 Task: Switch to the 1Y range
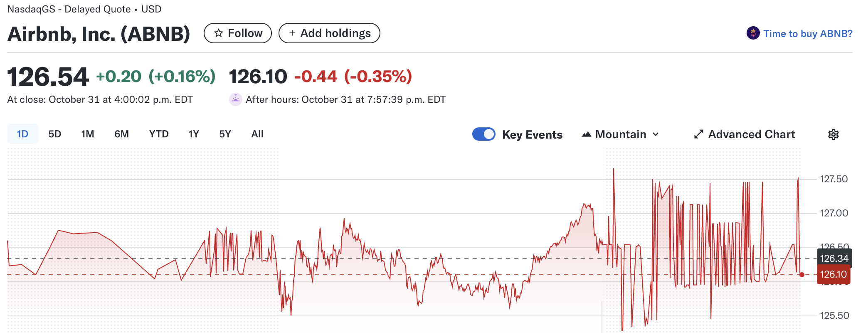pyautogui.click(x=194, y=134)
